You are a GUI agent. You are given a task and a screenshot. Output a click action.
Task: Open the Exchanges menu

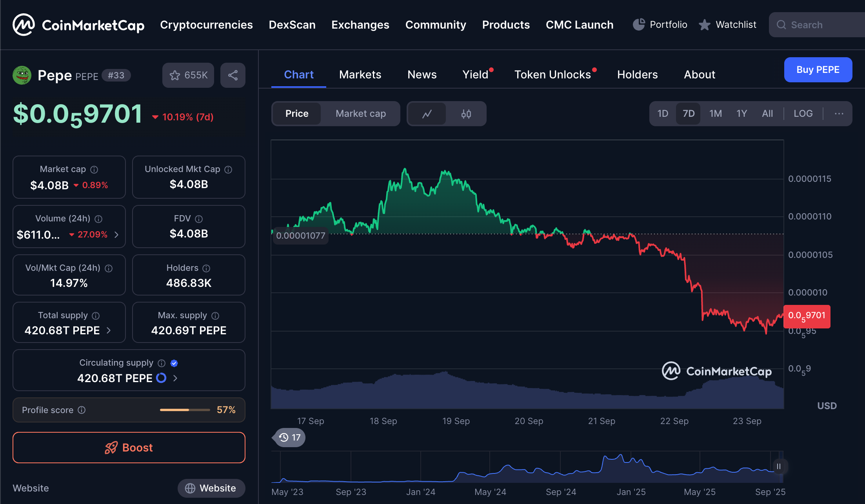tap(360, 25)
